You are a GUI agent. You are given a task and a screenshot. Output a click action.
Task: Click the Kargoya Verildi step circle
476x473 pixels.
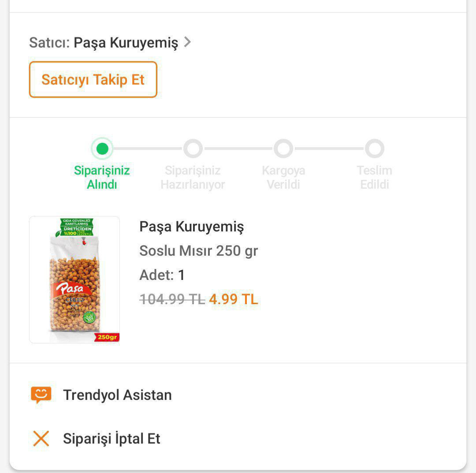click(283, 149)
